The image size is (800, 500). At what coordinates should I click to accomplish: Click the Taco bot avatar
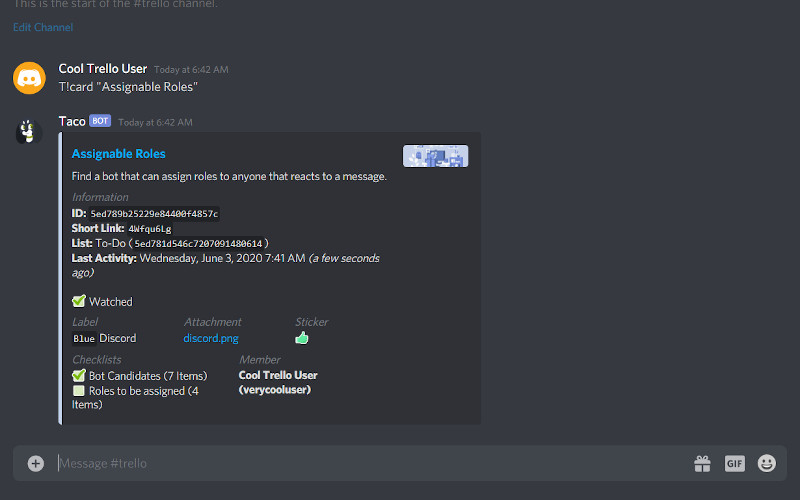[29, 132]
